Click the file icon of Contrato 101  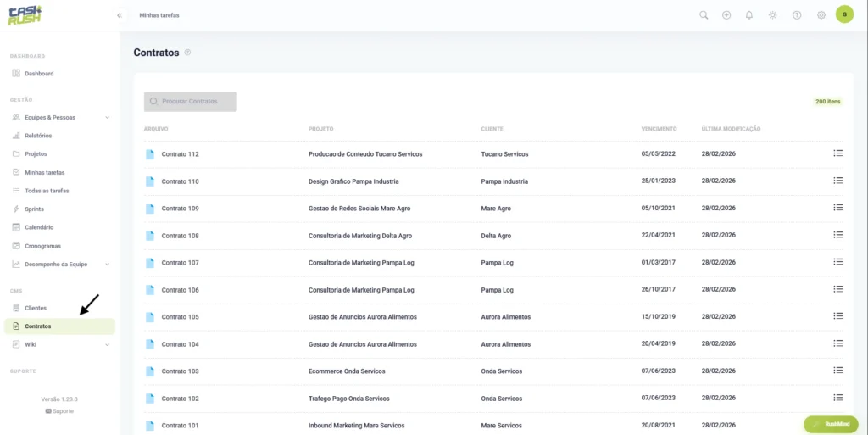(149, 426)
